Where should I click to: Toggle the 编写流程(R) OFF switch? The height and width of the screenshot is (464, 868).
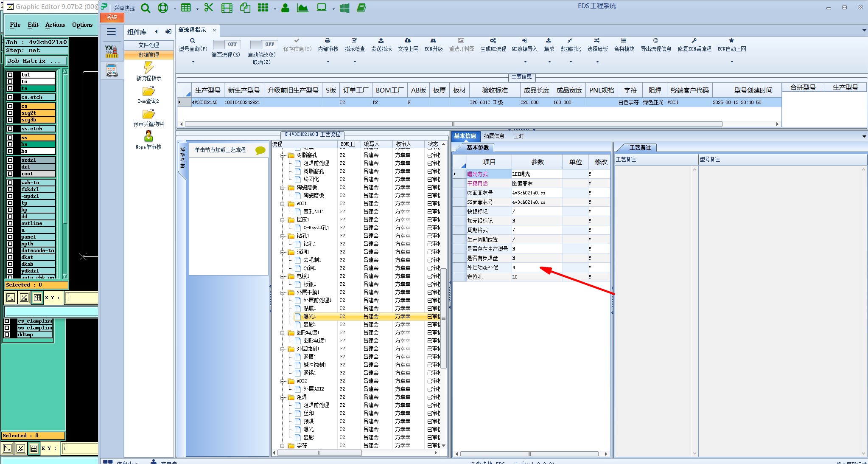[227, 44]
